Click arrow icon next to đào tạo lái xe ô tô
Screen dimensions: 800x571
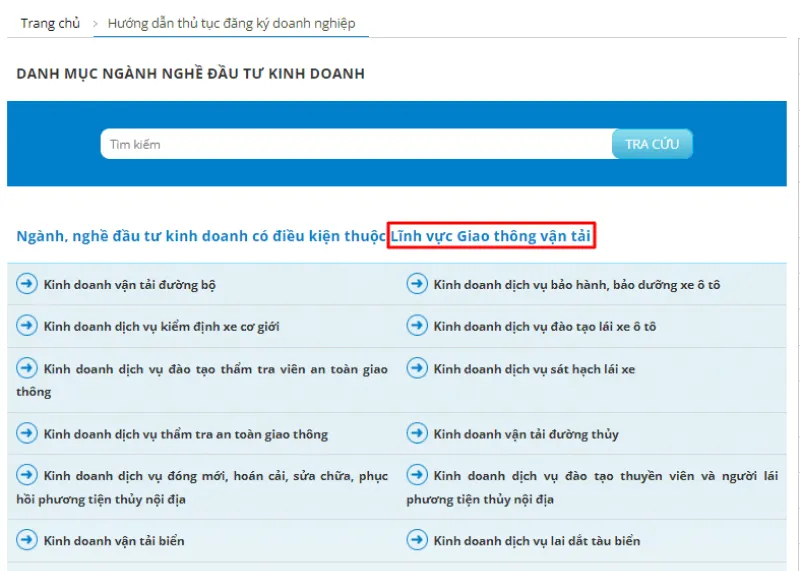click(417, 326)
